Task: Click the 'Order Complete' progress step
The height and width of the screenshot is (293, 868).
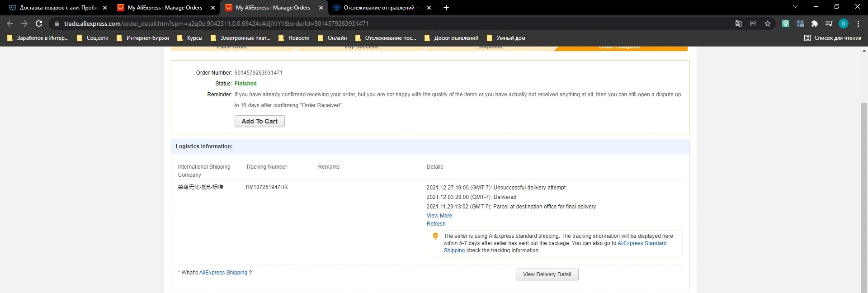Action: (620, 47)
